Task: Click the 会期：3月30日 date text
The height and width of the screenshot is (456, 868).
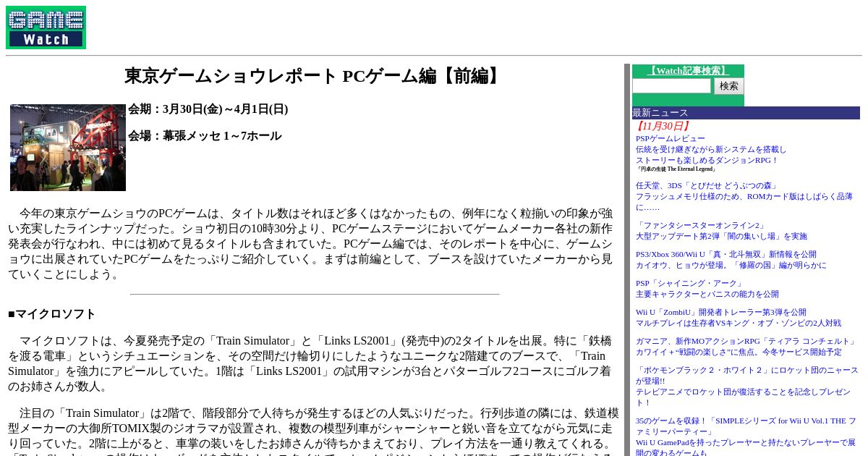Action: (208, 109)
